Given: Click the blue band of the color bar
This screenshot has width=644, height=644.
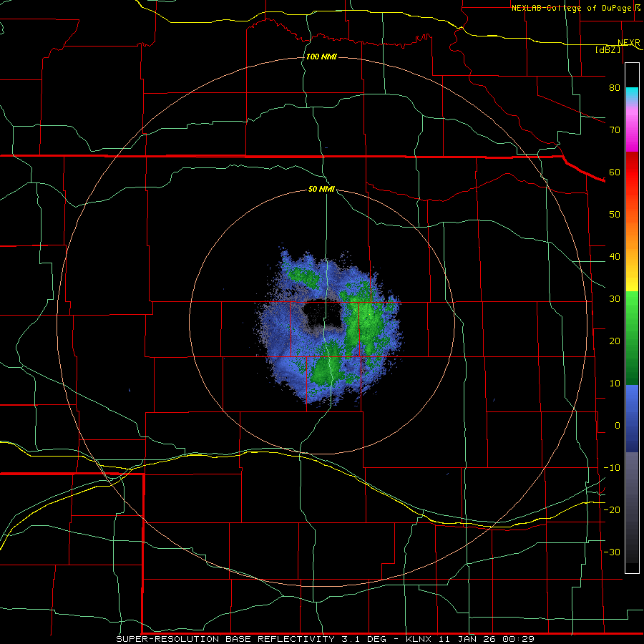Looking at the screenshot, I should pos(632,418).
